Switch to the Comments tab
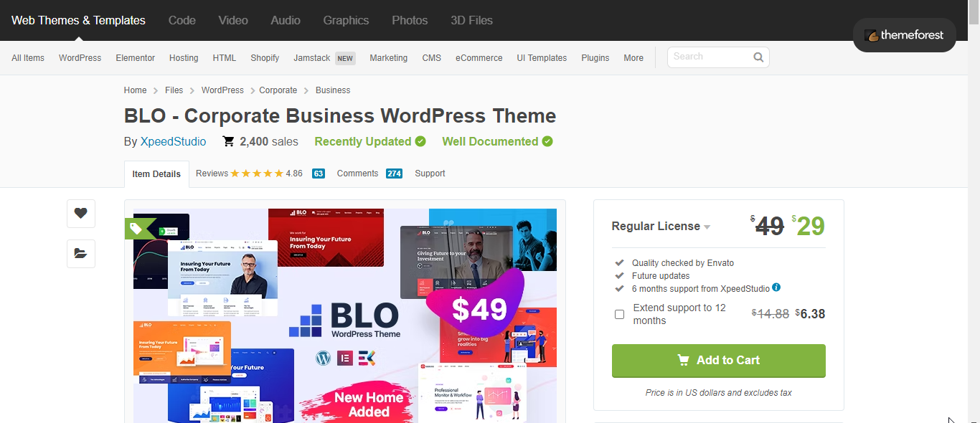 coord(357,174)
